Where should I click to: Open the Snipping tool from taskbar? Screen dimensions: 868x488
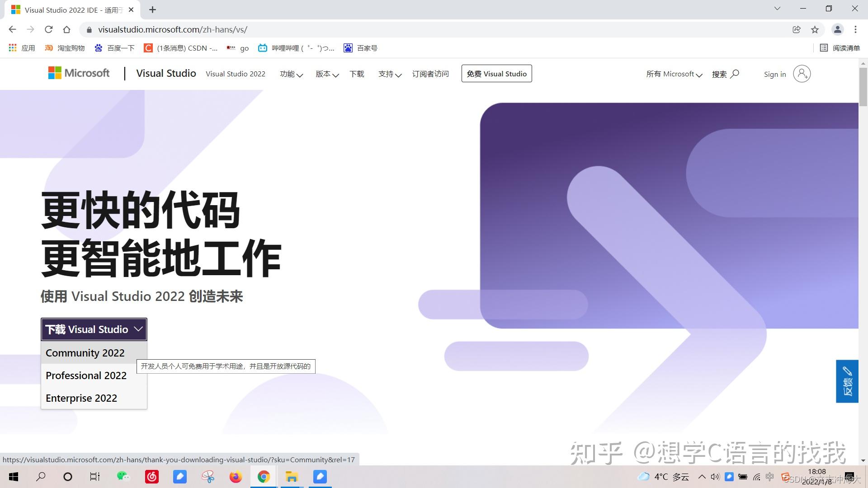point(208,477)
